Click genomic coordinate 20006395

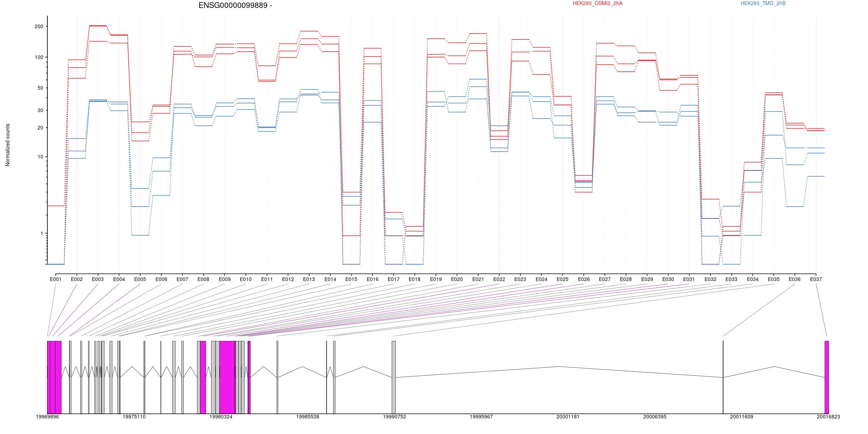pos(655,417)
